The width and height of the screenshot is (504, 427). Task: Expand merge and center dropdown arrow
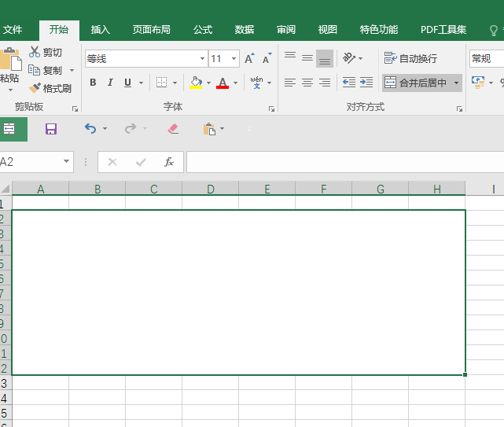point(456,83)
